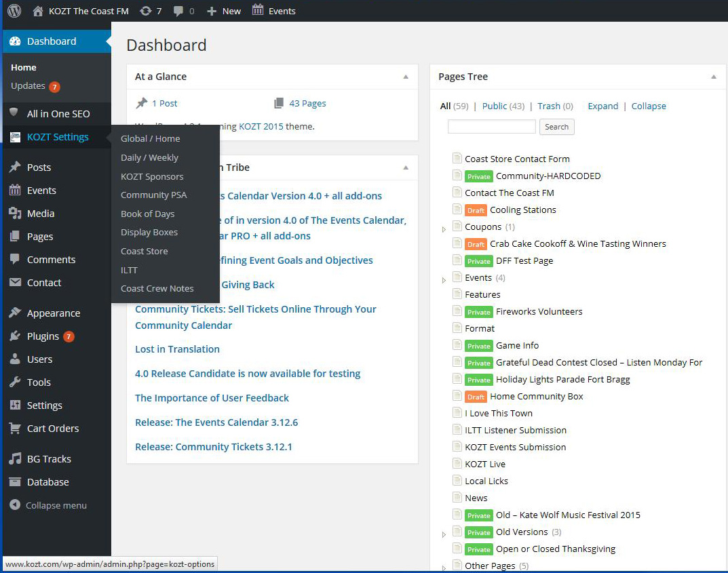Open the Appearance menu

(53, 313)
